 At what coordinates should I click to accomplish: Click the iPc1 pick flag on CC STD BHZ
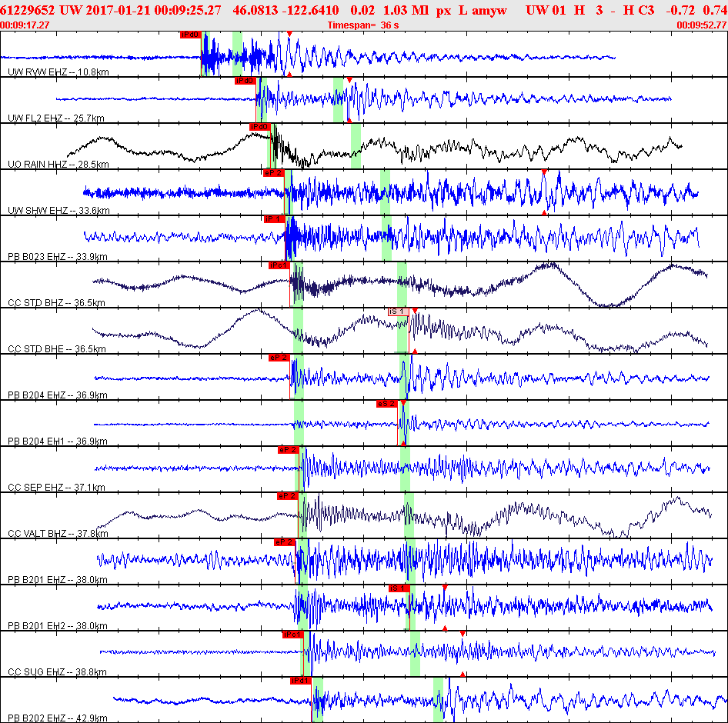(279, 265)
